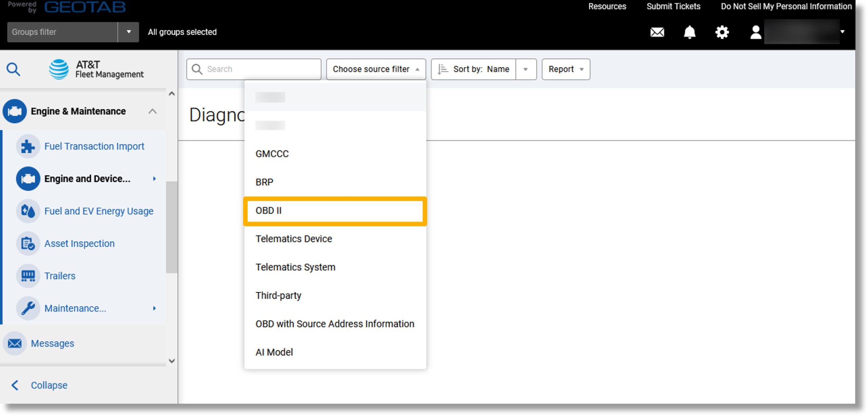Image resolution: width=868 pixels, height=416 pixels.
Task: Open the mail envelope icon in header
Action: (x=657, y=32)
